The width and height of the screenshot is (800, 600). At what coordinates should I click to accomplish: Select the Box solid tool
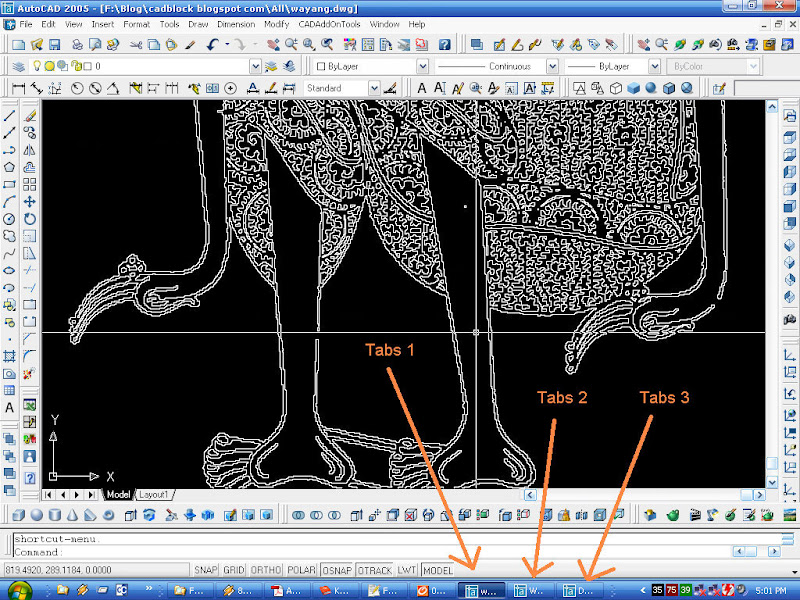[x=18, y=515]
